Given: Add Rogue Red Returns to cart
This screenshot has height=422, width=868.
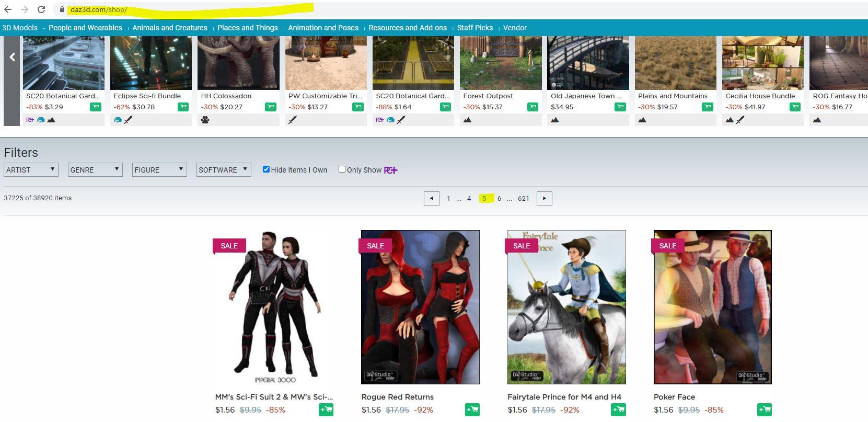Looking at the screenshot, I should coord(472,410).
